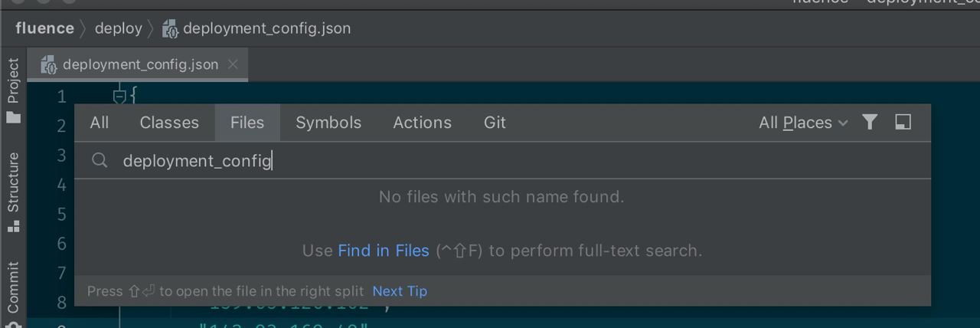Select the Files search tab

coord(247,123)
